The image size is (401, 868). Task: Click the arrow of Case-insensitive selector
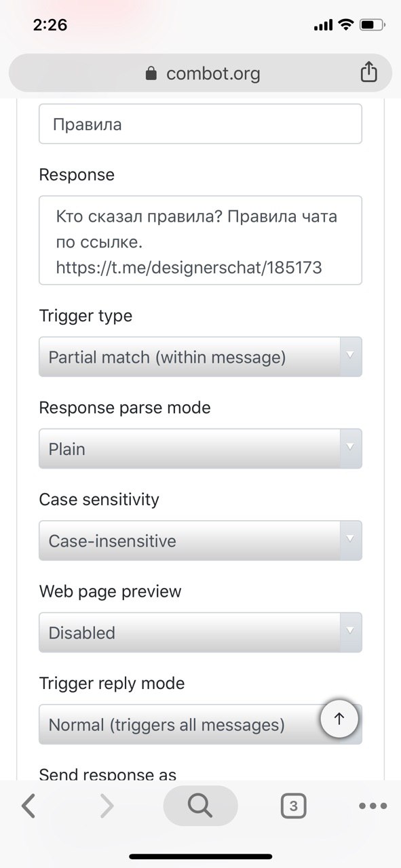[350, 540]
